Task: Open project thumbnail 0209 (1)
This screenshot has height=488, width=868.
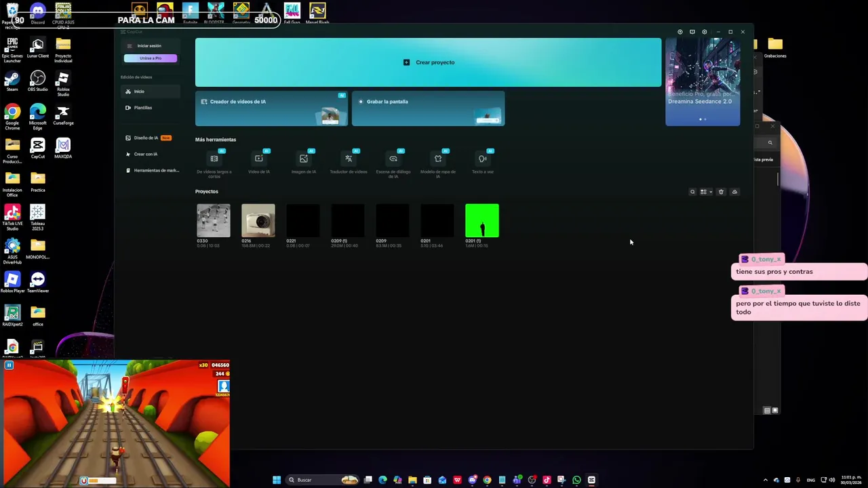Action: point(348,220)
